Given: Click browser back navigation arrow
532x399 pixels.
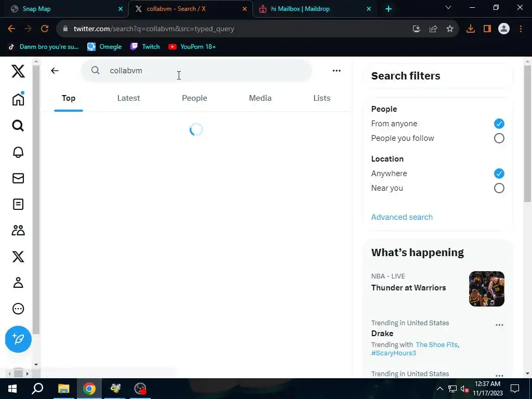Looking at the screenshot, I should (x=11, y=29).
